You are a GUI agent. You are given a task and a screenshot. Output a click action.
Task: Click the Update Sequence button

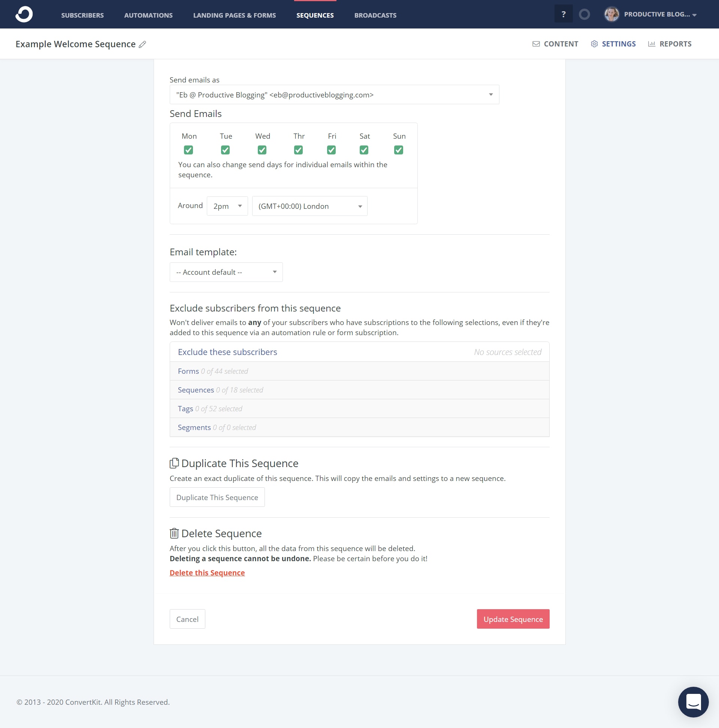pyautogui.click(x=513, y=619)
